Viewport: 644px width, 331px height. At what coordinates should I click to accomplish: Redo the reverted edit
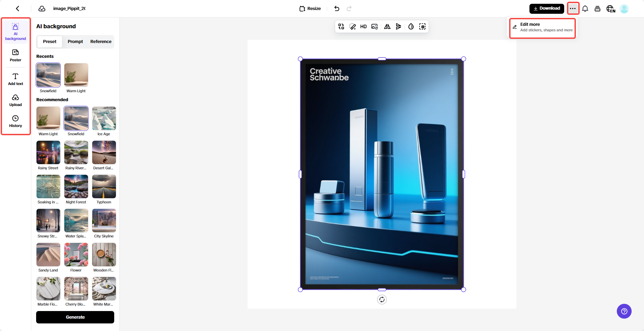pos(349,9)
